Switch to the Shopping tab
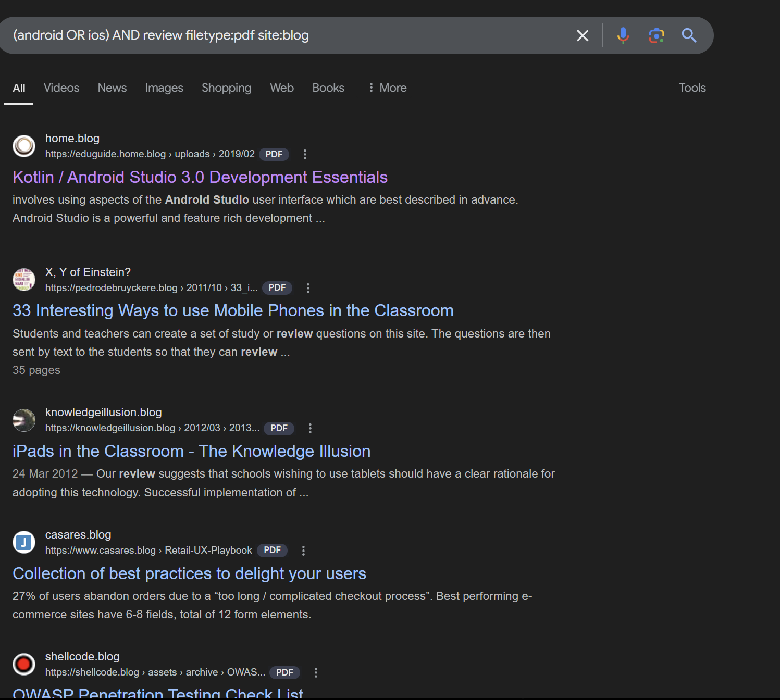The width and height of the screenshot is (780, 700). click(227, 88)
